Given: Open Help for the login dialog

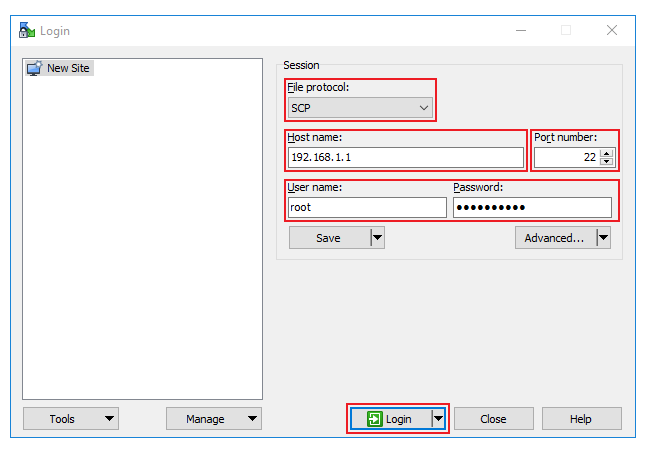Looking at the screenshot, I should point(581,419).
